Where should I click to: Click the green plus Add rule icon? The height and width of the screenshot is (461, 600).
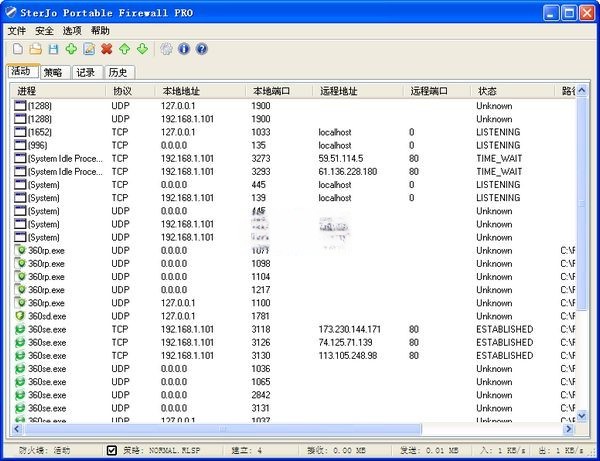coord(71,49)
